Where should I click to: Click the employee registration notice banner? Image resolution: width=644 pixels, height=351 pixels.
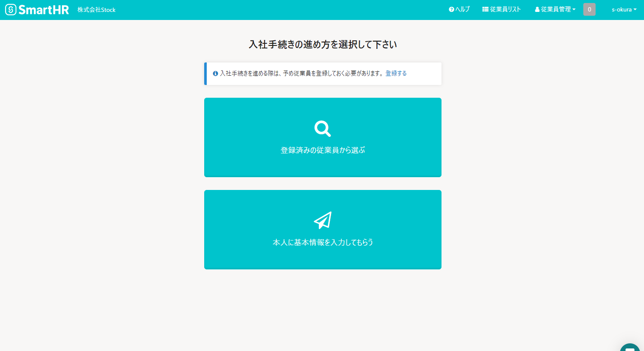pos(323,73)
